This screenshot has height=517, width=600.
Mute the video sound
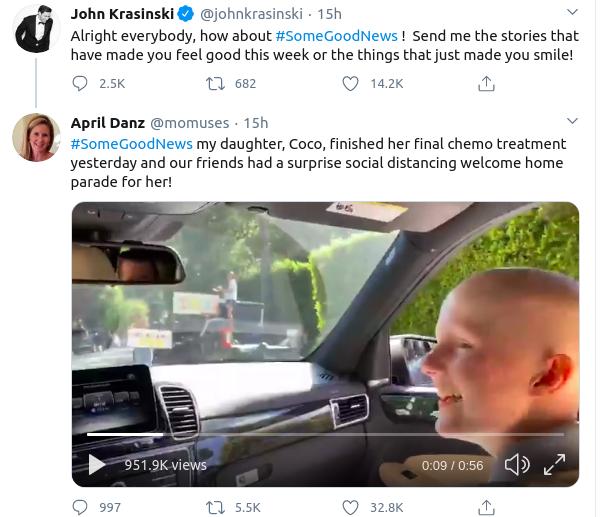pos(516,464)
